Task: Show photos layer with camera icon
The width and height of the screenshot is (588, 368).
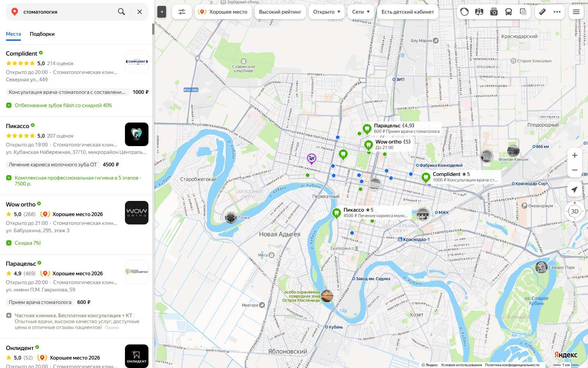Action: tap(494, 12)
